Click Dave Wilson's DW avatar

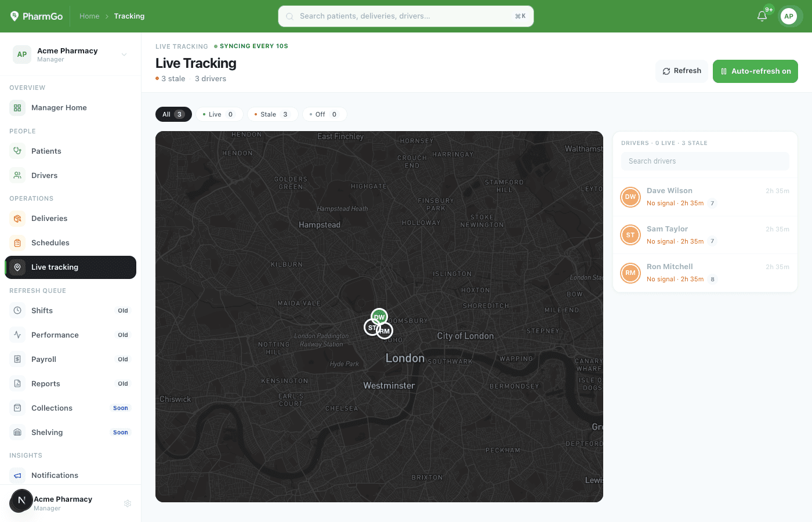coord(630,197)
